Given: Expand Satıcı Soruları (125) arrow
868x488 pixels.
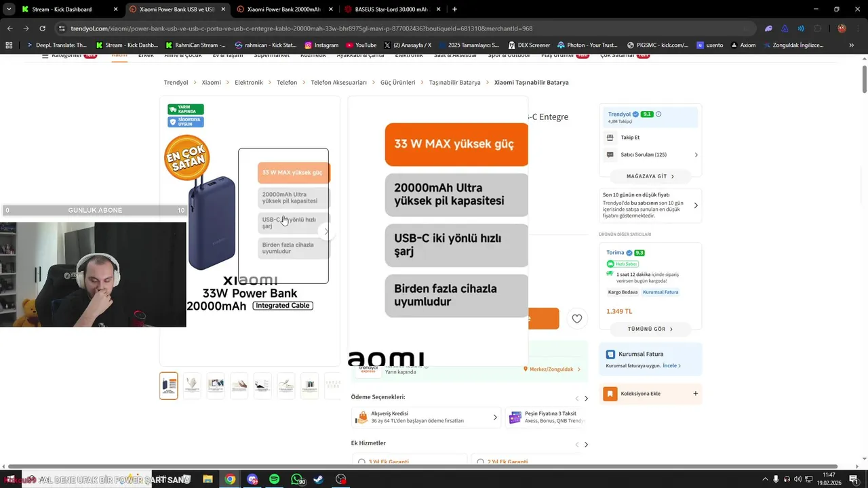Looking at the screenshot, I should coord(696,155).
